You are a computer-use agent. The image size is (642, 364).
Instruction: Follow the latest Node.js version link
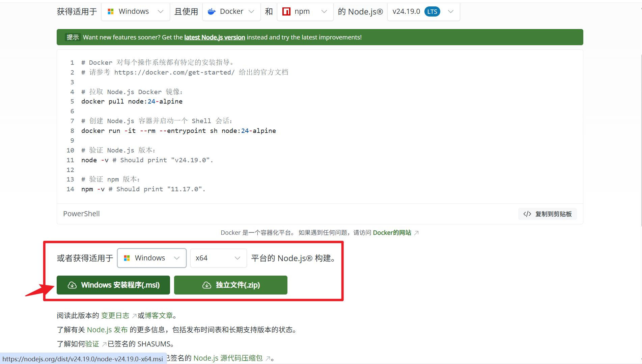pyautogui.click(x=215, y=37)
